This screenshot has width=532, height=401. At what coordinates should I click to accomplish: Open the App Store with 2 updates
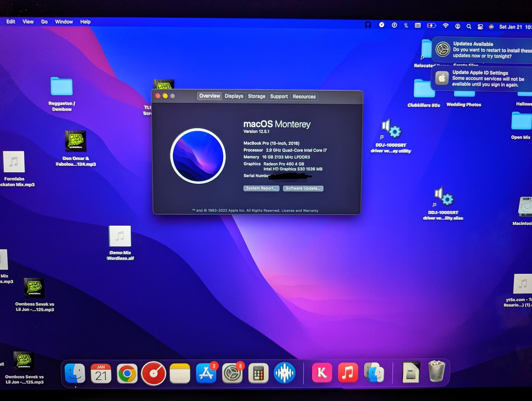click(x=206, y=373)
